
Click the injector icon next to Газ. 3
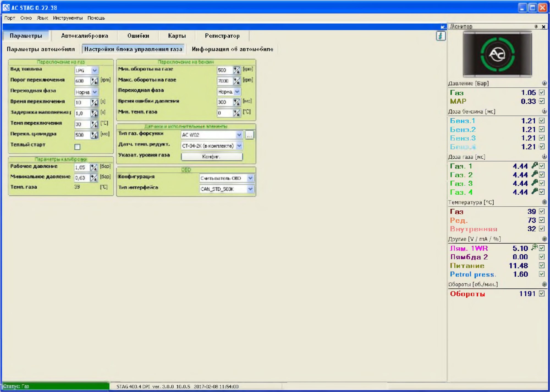click(534, 183)
